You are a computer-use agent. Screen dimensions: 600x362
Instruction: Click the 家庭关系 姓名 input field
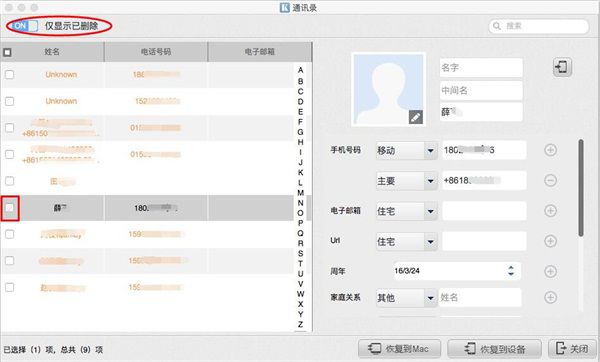[481, 297]
